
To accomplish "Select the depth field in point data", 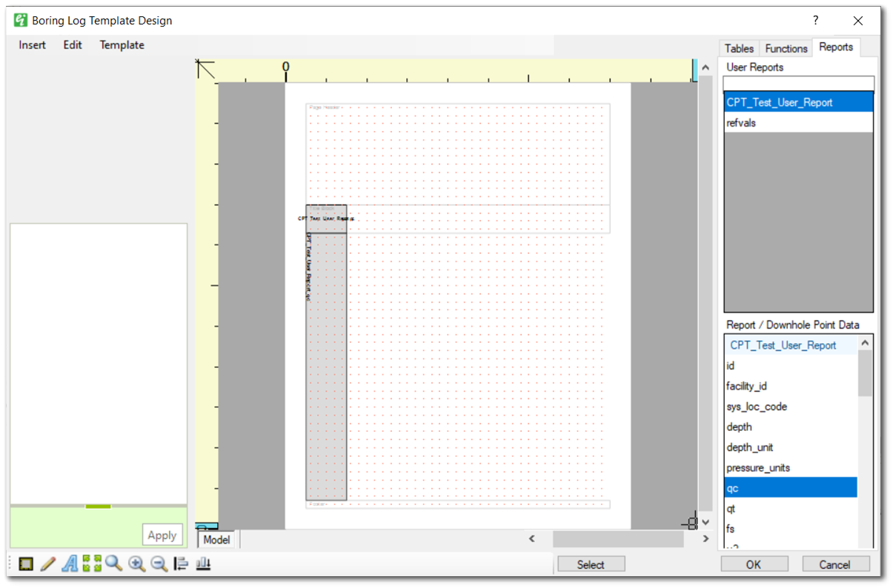I will coord(739,427).
